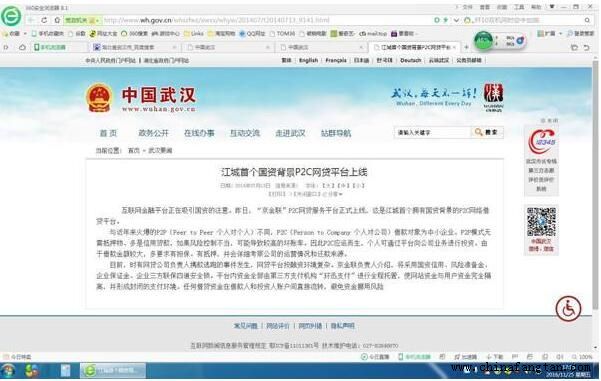
Task: Click the red Han seal logo
Action: pyautogui.click(x=493, y=93)
